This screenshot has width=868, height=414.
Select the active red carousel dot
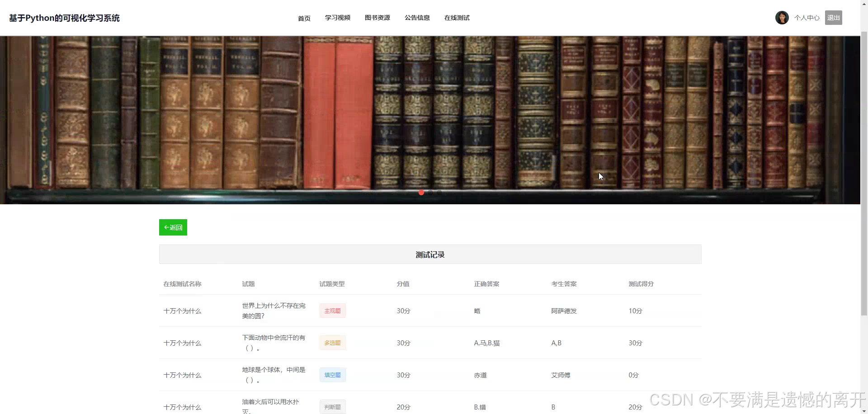[421, 192]
